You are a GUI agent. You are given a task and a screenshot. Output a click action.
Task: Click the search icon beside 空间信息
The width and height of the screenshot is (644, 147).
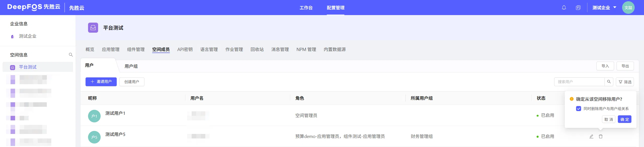[x=71, y=55]
